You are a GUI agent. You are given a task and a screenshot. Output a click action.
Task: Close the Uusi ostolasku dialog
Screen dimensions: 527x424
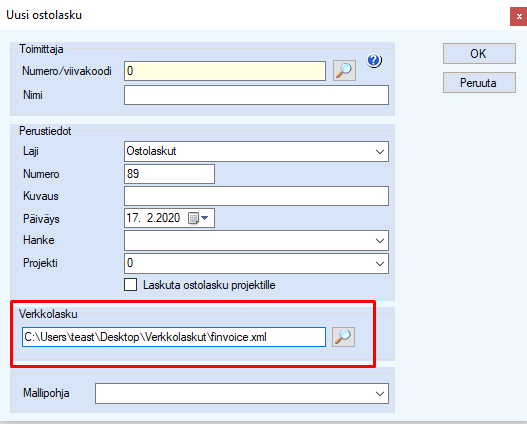pos(519,16)
